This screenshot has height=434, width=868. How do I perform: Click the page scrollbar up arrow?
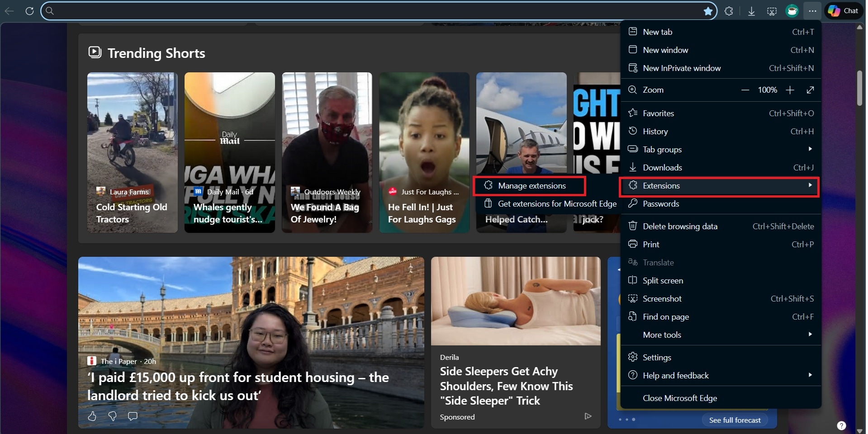[860, 27]
